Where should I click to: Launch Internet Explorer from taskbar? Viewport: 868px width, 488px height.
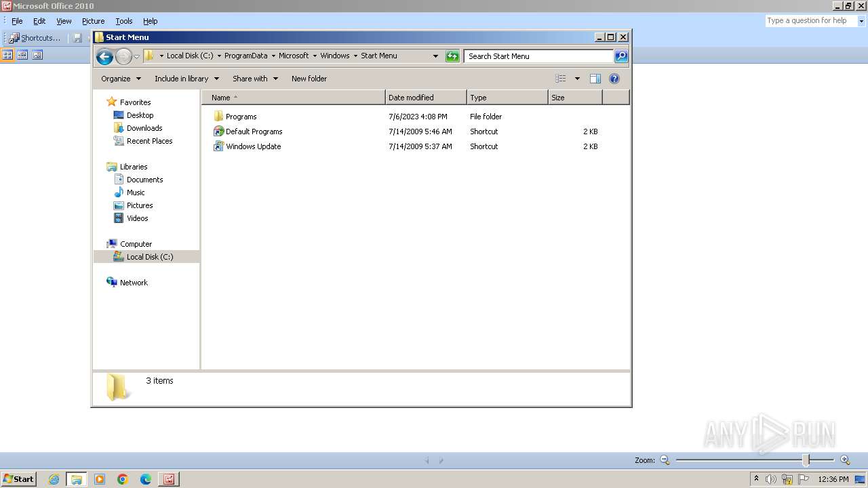coord(54,479)
